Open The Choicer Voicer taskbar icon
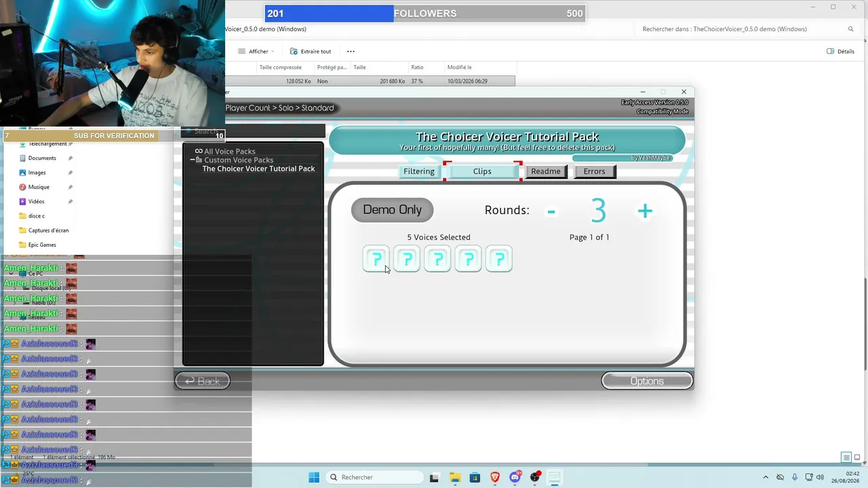The image size is (868, 488). pyautogui.click(x=555, y=477)
